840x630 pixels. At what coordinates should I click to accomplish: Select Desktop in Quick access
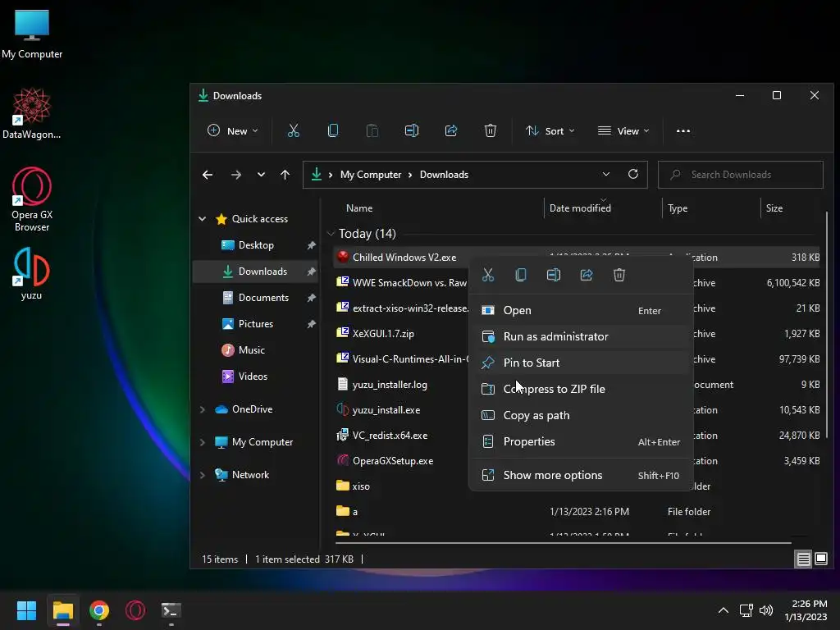click(x=256, y=244)
